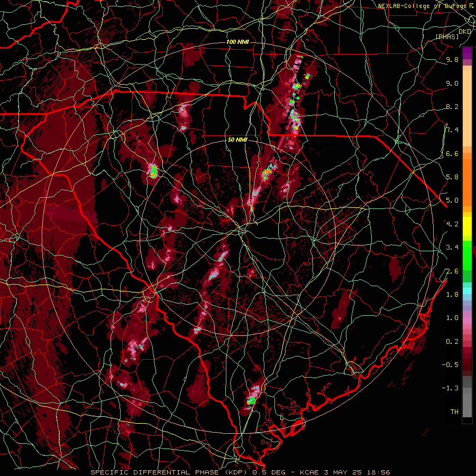This screenshot has width=476, height=476.
Task: Click the 'TH' threshold label on the color scale
Action: pyautogui.click(x=454, y=411)
